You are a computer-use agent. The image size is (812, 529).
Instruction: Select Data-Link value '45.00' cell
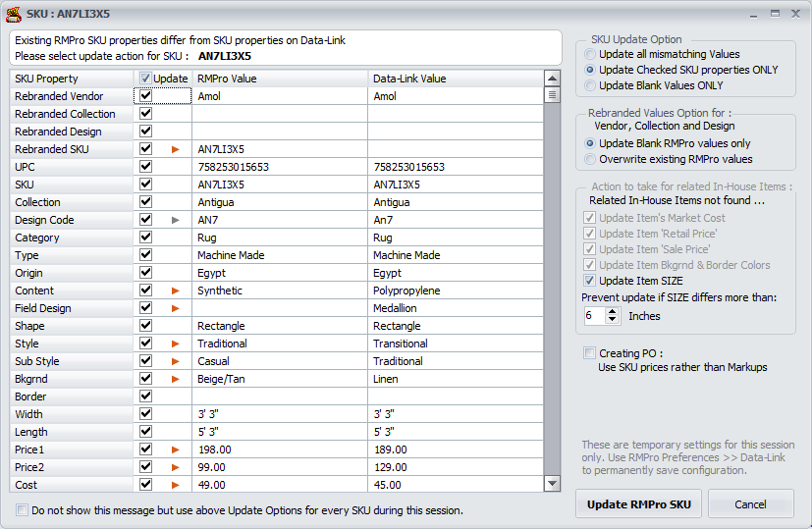[456, 485]
